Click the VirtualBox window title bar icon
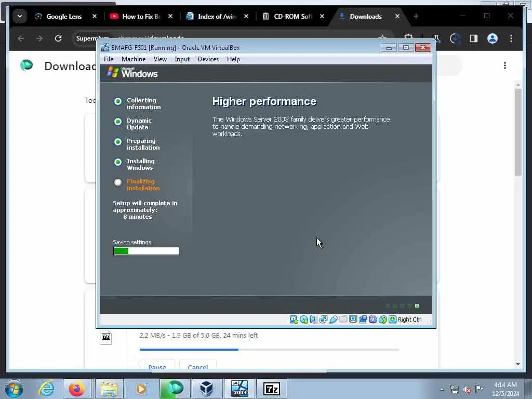 click(105, 47)
